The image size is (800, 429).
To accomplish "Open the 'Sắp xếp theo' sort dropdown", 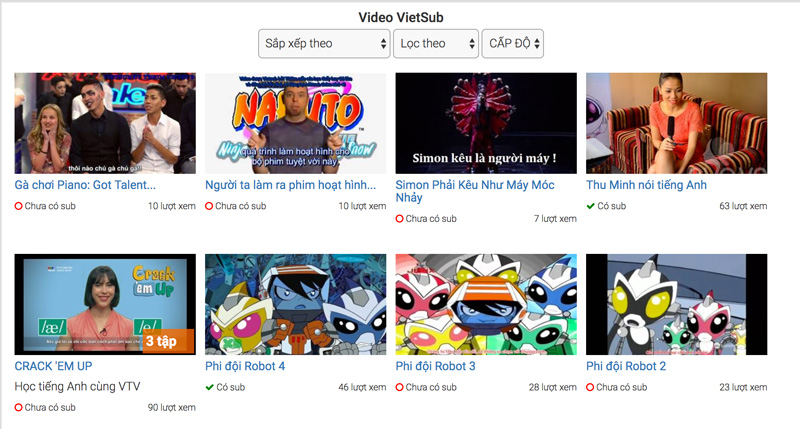I will [324, 43].
